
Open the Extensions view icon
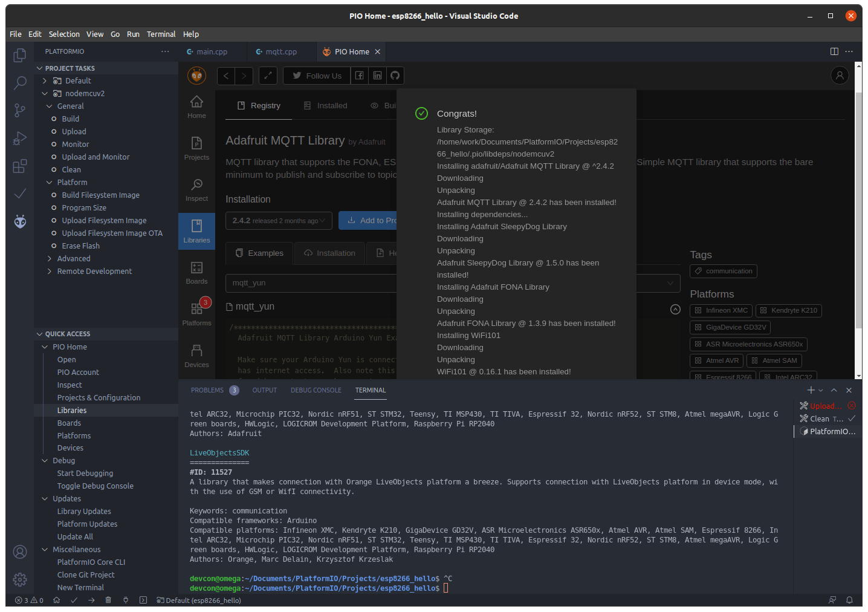20,166
